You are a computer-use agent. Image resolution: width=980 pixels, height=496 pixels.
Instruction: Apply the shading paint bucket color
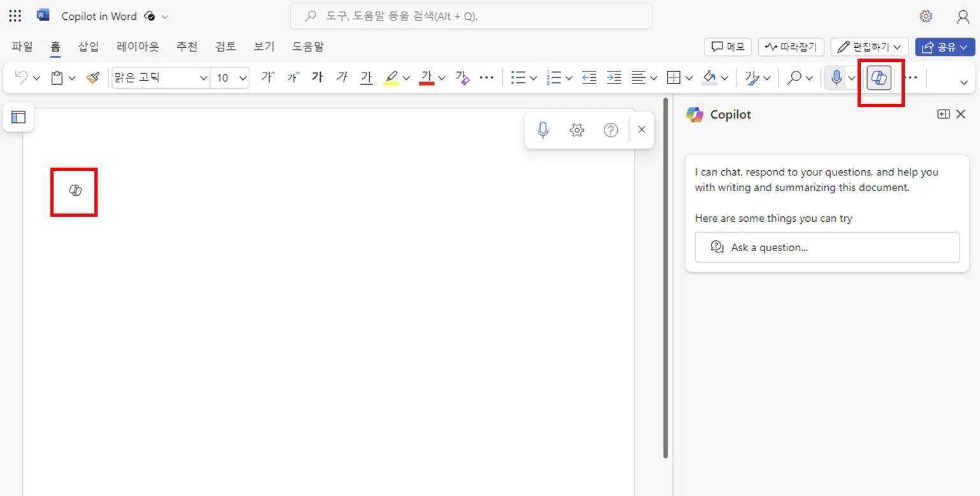point(710,78)
